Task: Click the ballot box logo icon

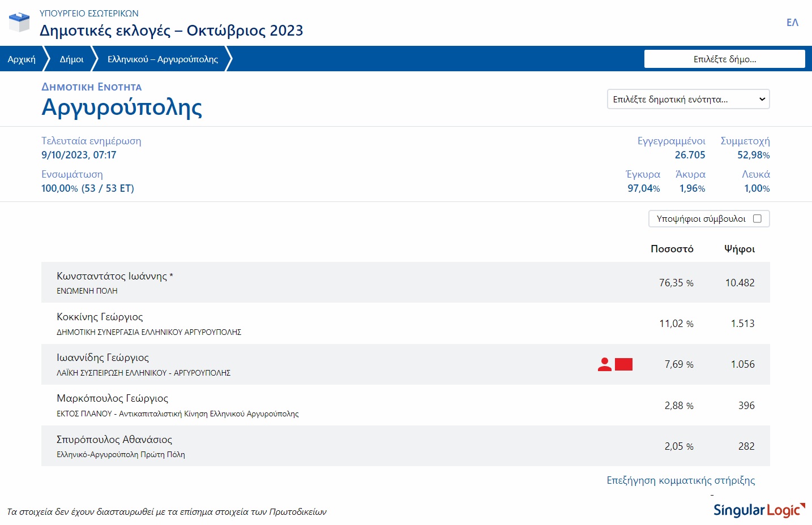Action: point(19,22)
